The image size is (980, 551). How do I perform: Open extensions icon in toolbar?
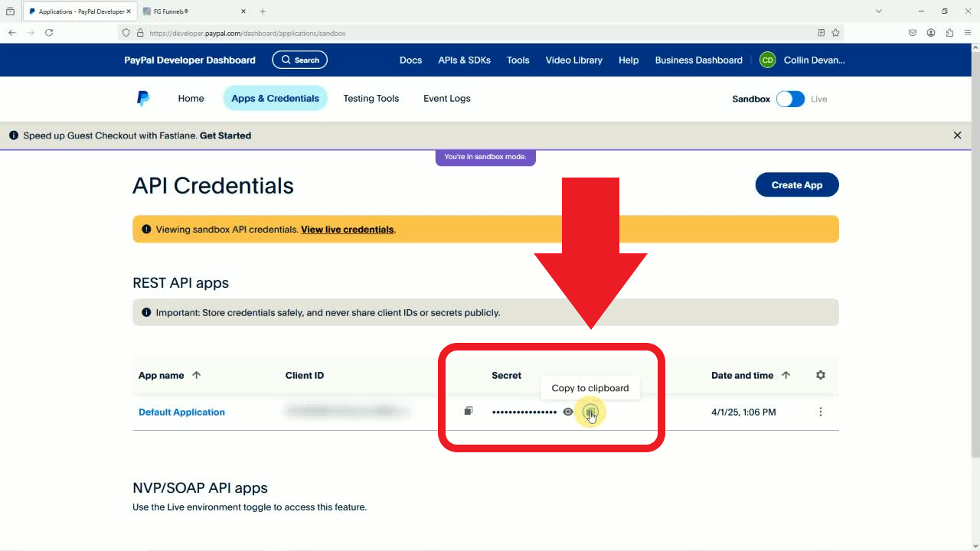[x=949, y=33]
